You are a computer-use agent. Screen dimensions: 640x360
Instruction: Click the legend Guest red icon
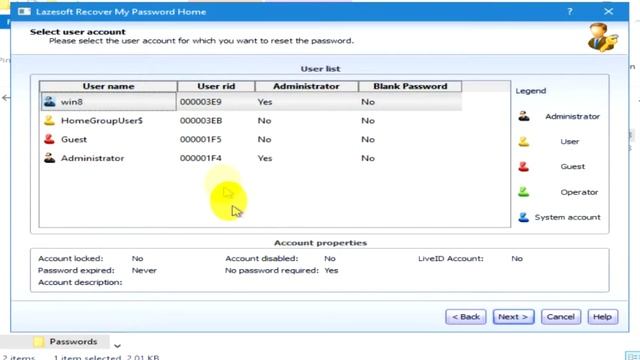[524, 167]
